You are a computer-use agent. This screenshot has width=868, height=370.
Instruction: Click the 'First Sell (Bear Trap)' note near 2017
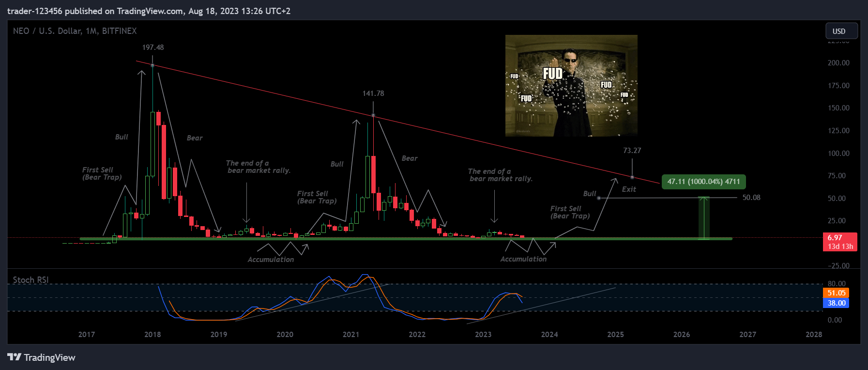[x=102, y=173]
